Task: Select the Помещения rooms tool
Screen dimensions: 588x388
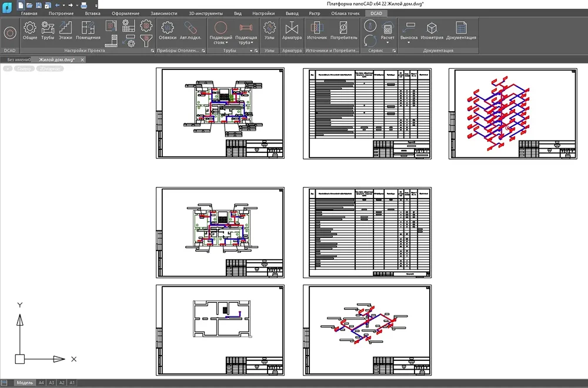Action: [x=88, y=30]
